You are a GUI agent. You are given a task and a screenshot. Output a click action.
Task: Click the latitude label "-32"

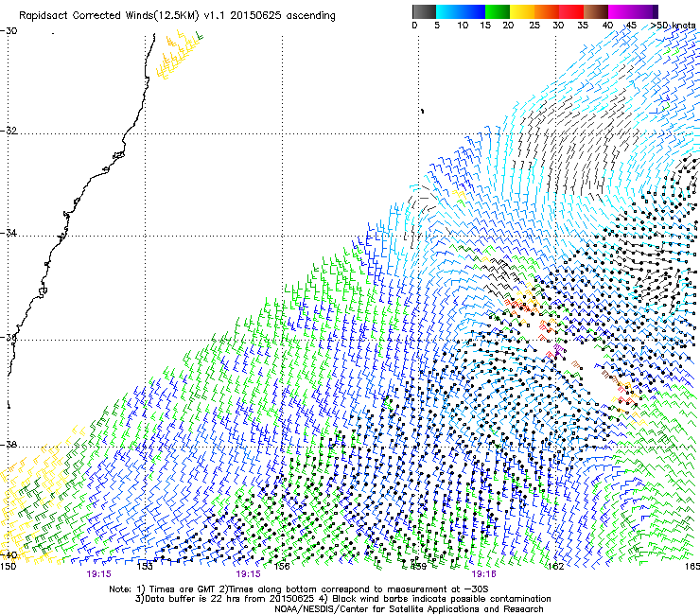coord(9,131)
